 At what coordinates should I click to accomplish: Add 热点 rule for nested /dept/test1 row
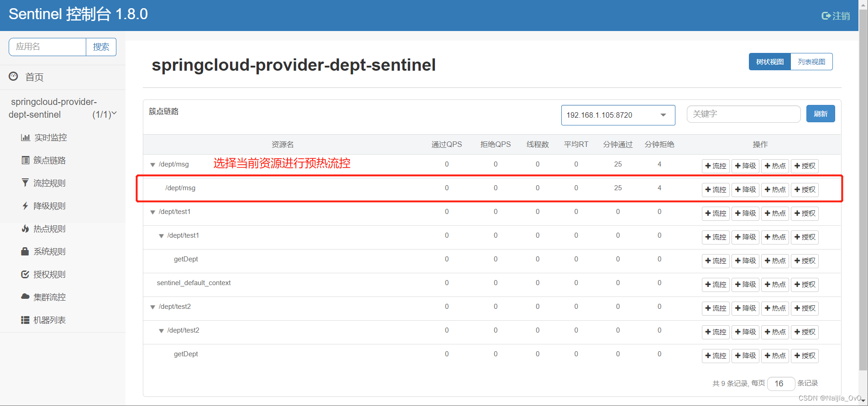pos(775,237)
